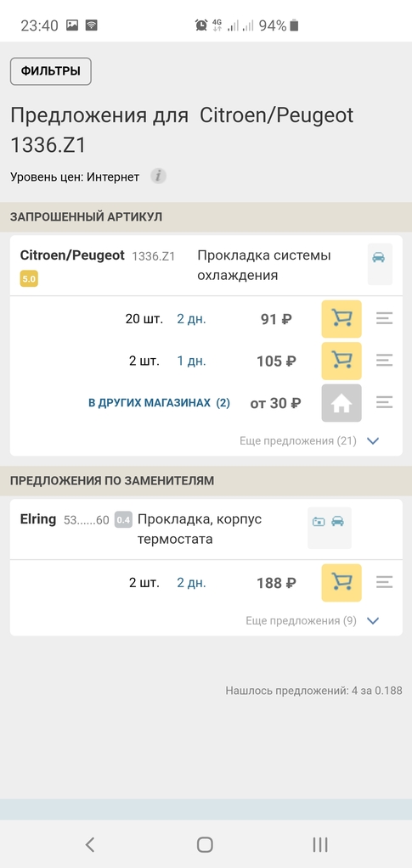Open details menu for the 188 ₽ offer

[384, 582]
